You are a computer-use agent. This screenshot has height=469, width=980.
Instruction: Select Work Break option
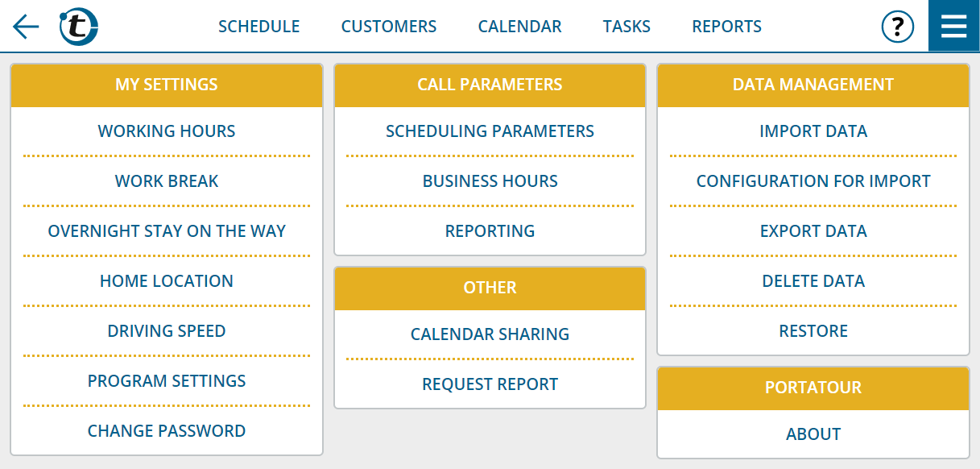167,181
